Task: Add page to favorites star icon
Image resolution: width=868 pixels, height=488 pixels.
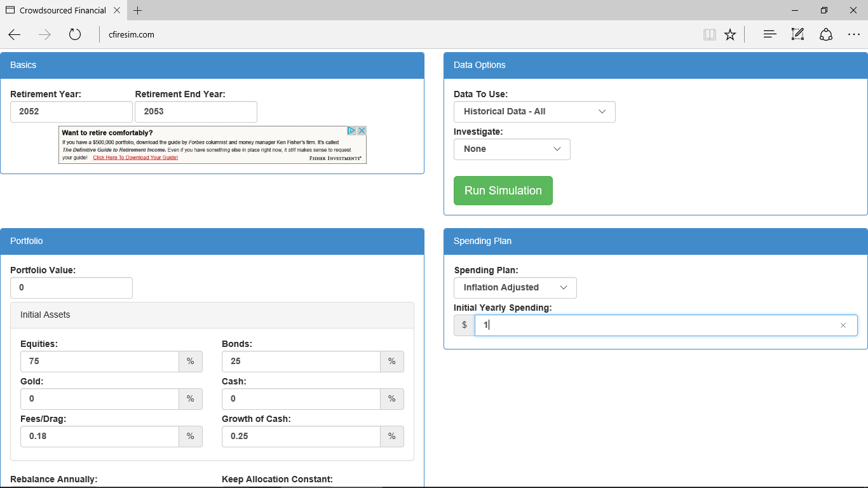Action: (x=730, y=35)
